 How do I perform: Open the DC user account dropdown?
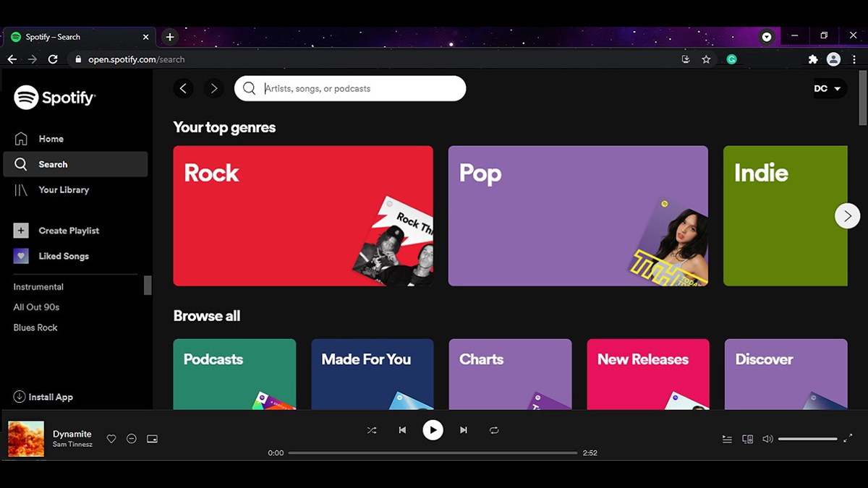(830, 88)
